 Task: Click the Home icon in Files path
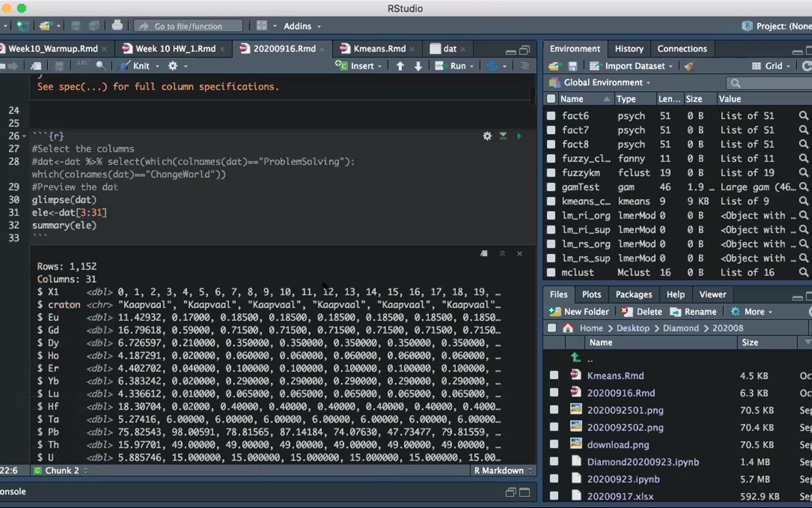point(568,328)
